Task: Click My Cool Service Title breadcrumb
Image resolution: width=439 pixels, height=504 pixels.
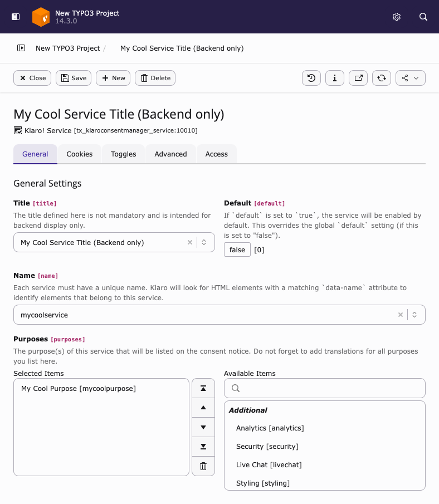Action: coord(182,48)
